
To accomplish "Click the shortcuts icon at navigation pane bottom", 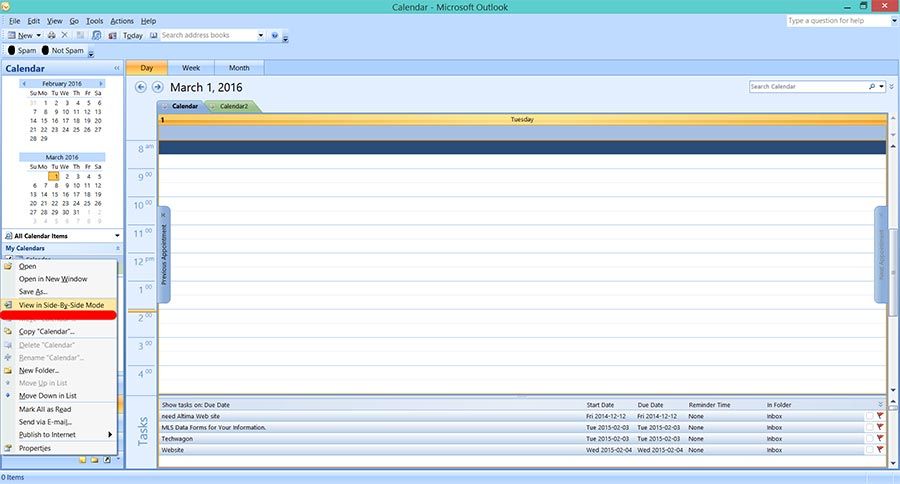I will 107,460.
